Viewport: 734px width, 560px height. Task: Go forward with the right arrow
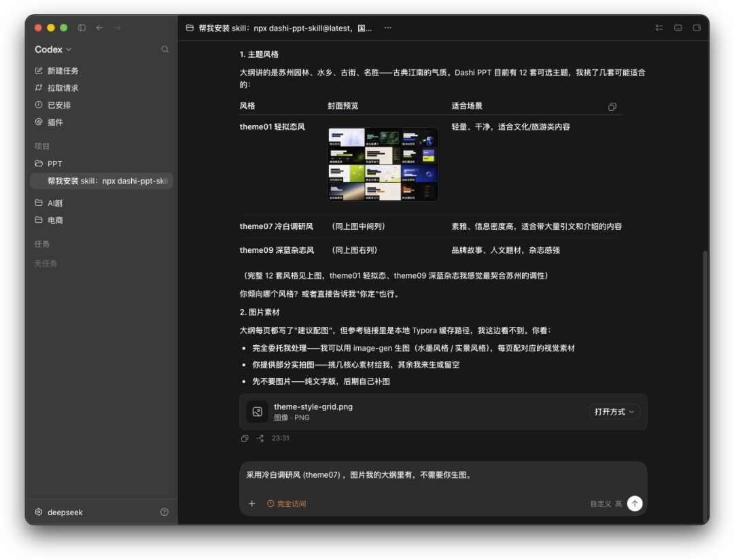coord(118,28)
